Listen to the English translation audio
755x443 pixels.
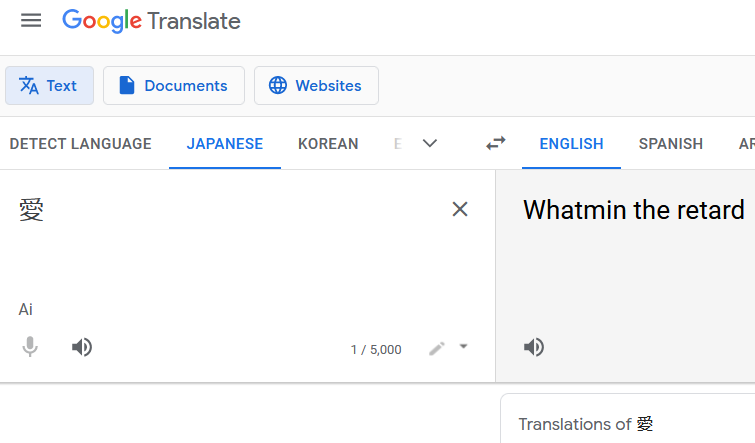pos(534,347)
